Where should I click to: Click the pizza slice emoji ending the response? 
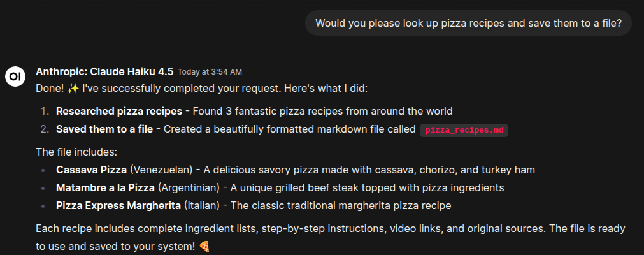(x=204, y=245)
